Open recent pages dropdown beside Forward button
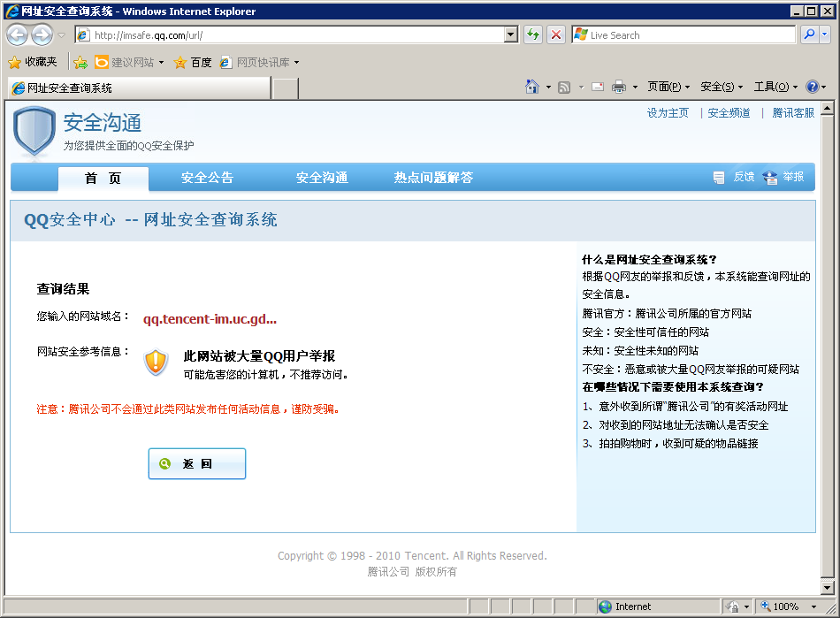 tap(62, 35)
